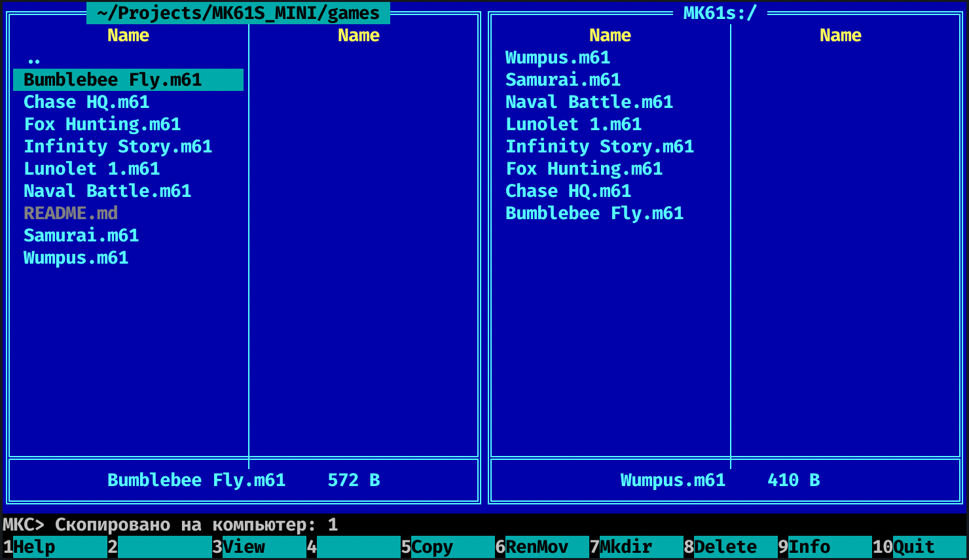Hit the F8 Delete function key
This screenshot has height=560, width=969.
tap(731, 547)
